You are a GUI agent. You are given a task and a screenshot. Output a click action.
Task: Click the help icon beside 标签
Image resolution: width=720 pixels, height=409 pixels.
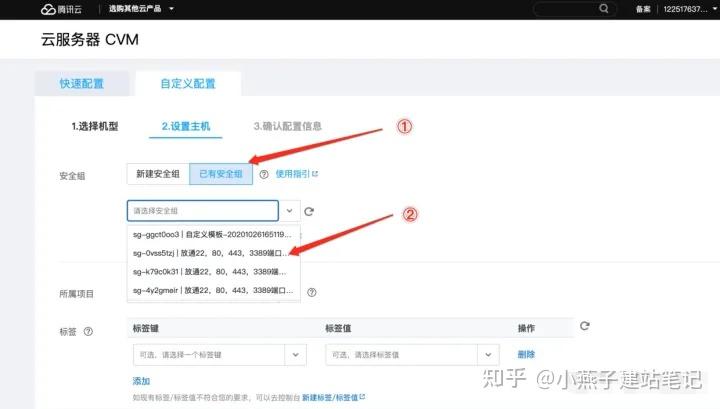(x=88, y=331)
